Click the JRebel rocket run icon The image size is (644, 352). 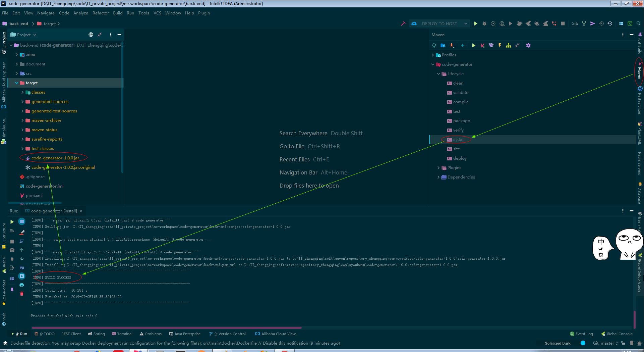point(528,23)
